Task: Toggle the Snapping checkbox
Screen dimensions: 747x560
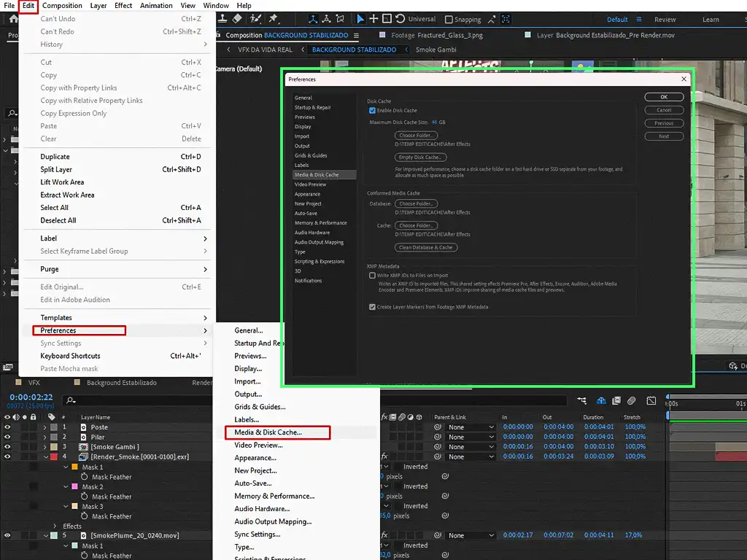Action: click(449, 20)
